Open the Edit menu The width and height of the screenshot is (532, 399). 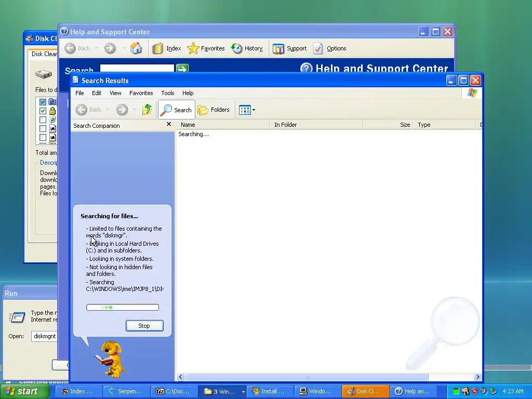[97, 93]
